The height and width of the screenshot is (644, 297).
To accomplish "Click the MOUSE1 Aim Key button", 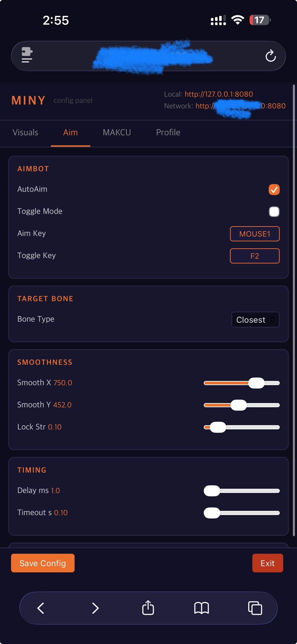I will click(x=254, y=234).
